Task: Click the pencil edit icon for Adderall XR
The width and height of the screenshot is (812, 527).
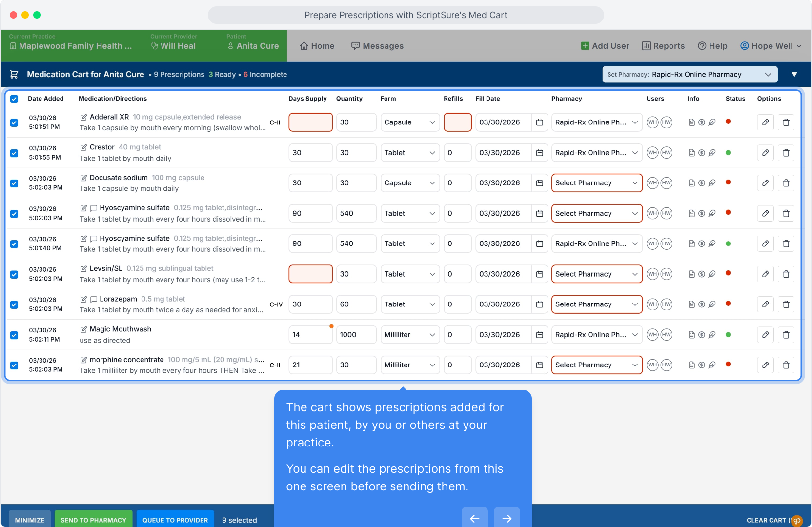Action: (x=766, y=122)
